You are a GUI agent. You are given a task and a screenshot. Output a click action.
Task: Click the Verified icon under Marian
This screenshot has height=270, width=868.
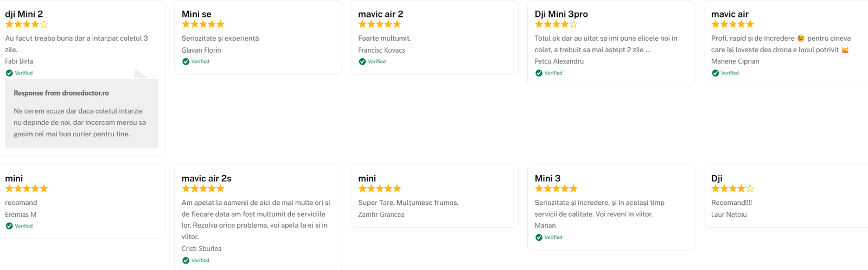539,237
